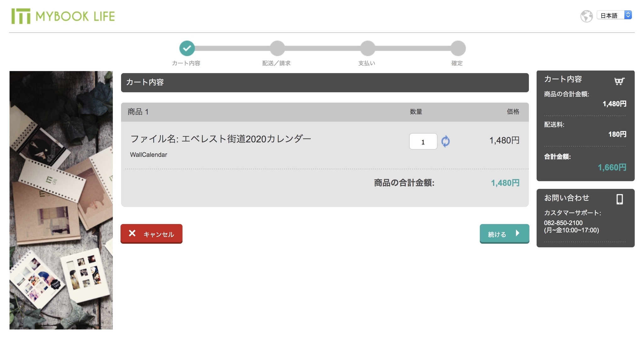
Task: Click the smartphone icon in お問い合わせ panel
Action: [x=619, y=199]
